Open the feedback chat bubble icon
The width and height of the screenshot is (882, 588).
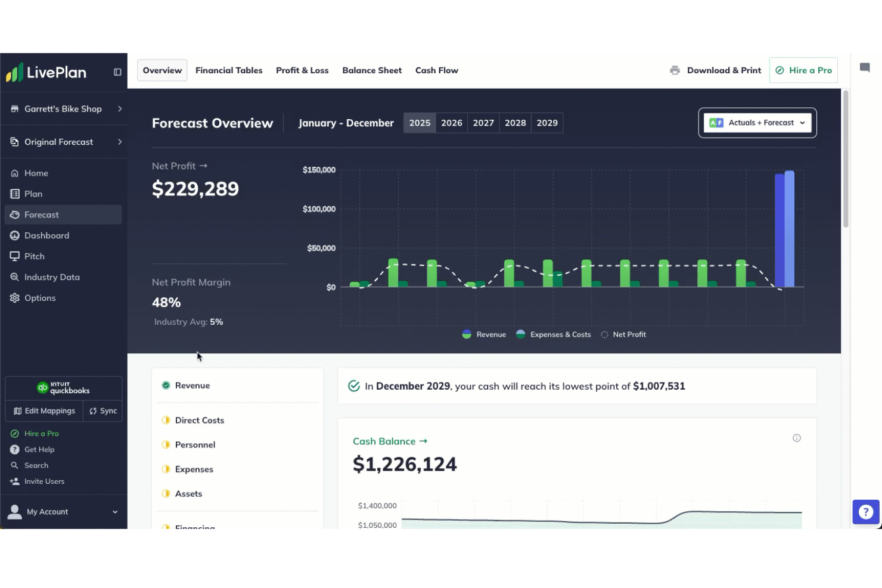point(865,68)
